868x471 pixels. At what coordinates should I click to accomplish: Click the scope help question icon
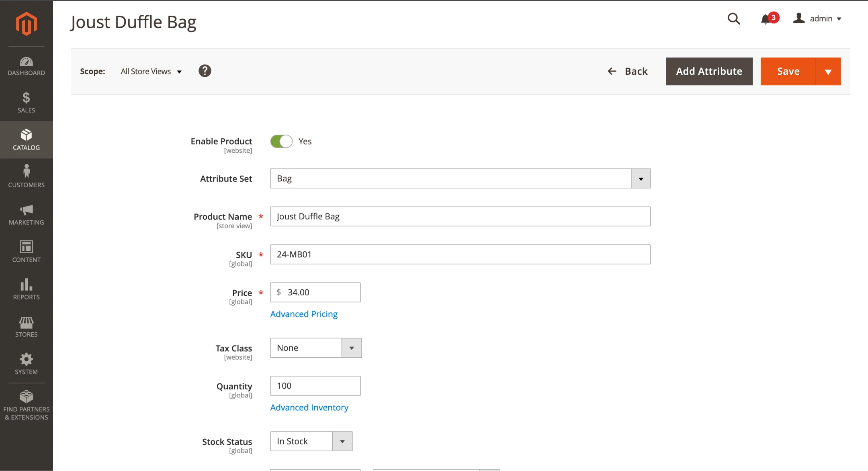pyautogui.click(x=205, y=71)
